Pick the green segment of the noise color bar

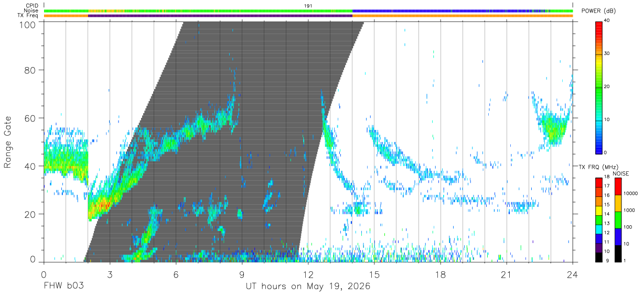[617, 219]
